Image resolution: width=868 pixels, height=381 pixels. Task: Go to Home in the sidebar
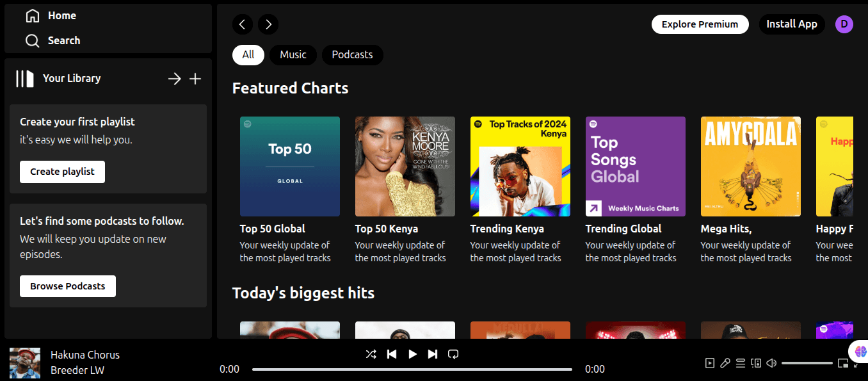tap(51, 15)
